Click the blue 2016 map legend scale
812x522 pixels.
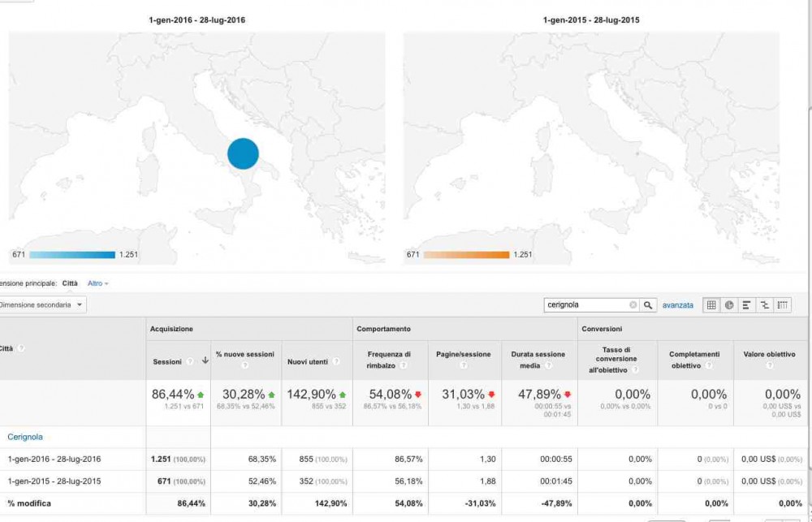point(71,255)
